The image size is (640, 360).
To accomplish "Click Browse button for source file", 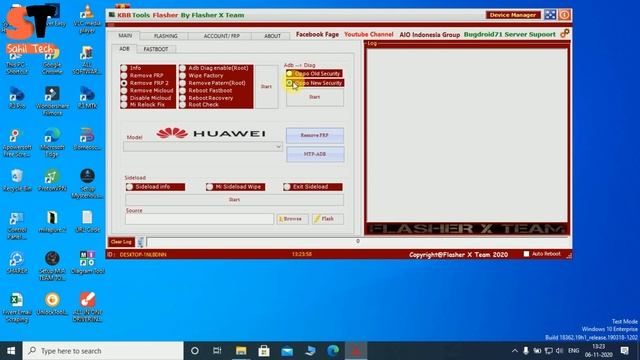I will click(292, 219).
